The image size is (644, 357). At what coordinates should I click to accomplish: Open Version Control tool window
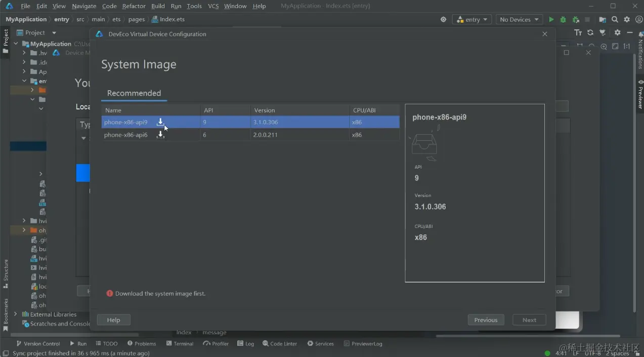coord(38,343)
